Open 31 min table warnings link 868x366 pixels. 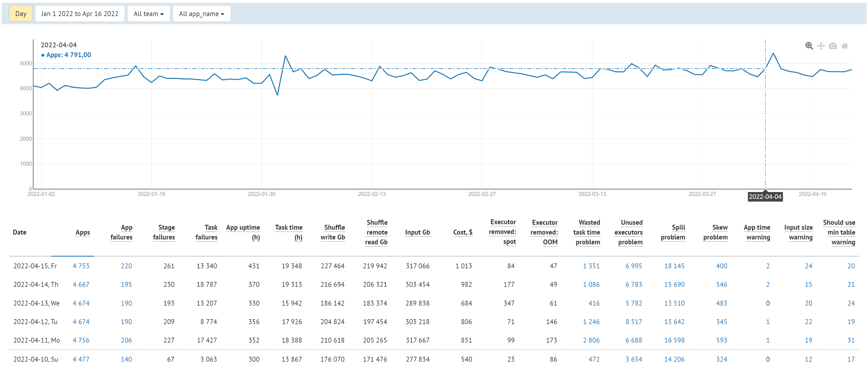(851, 340)
